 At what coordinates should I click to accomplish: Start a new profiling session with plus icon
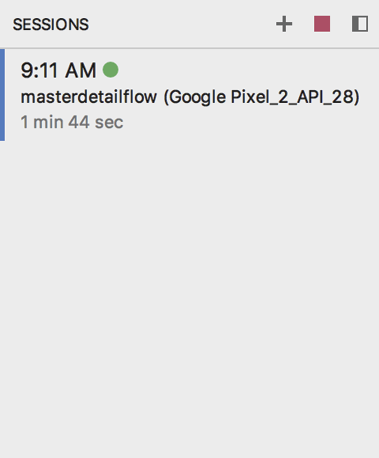[x=284, y=24]
